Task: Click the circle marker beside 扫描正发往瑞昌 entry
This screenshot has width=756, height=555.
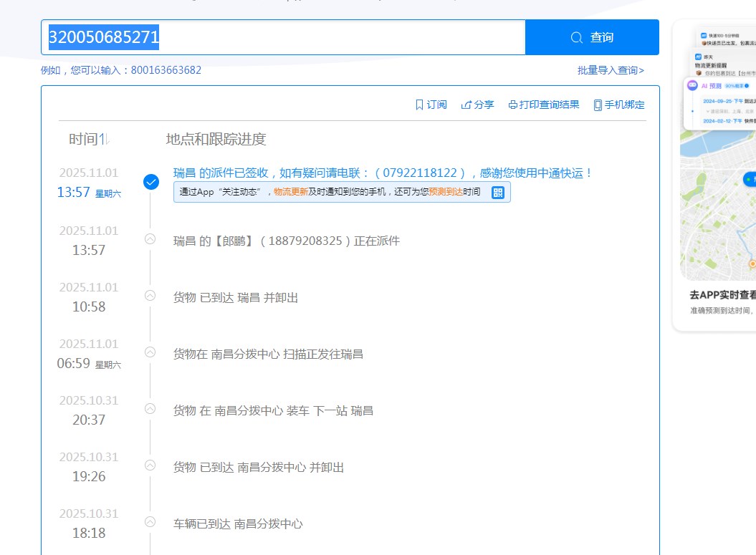Action: pyautogui.click(x=150, y=352)
